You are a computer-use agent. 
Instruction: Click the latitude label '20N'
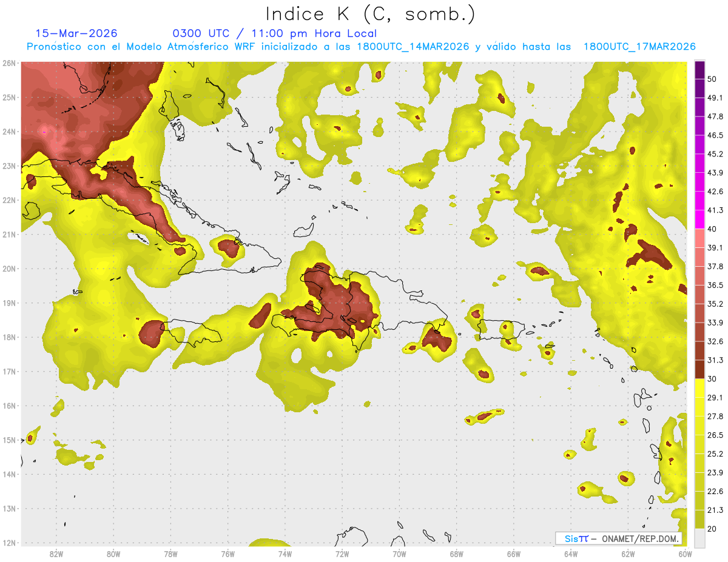point(10,269)
